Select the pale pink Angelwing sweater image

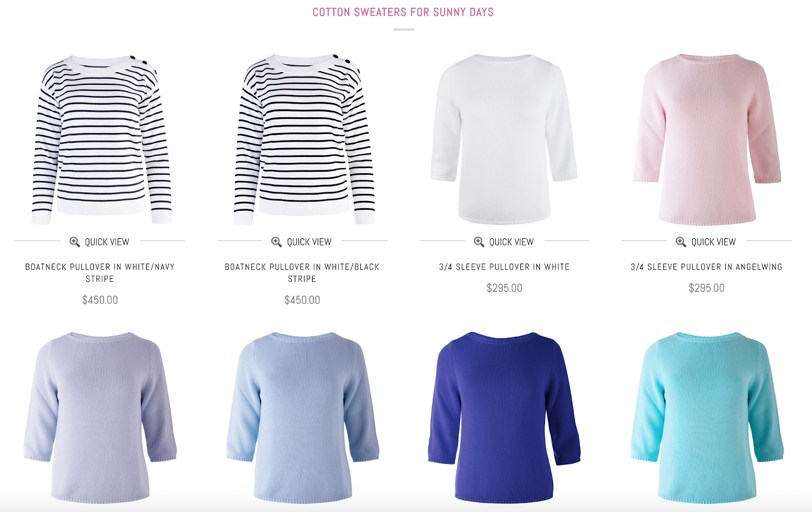pyautogui.click(x=706, y=139)
